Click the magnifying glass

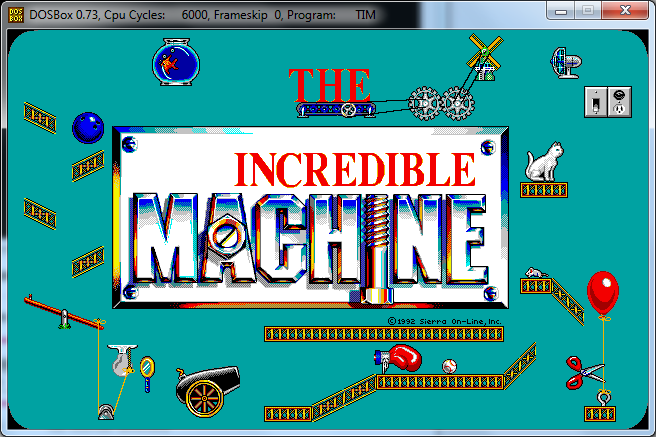pos(147,373)
